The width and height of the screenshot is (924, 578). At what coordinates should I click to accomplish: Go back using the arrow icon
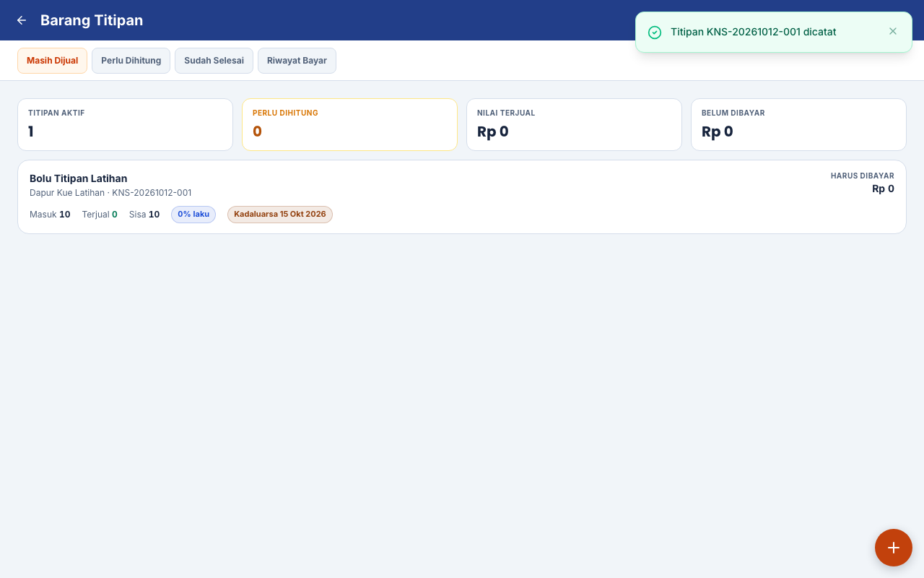pyautogui.click(x=22, y=20)
